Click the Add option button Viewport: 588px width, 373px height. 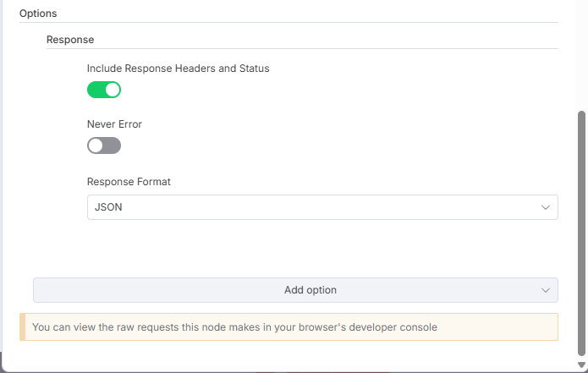295,290
